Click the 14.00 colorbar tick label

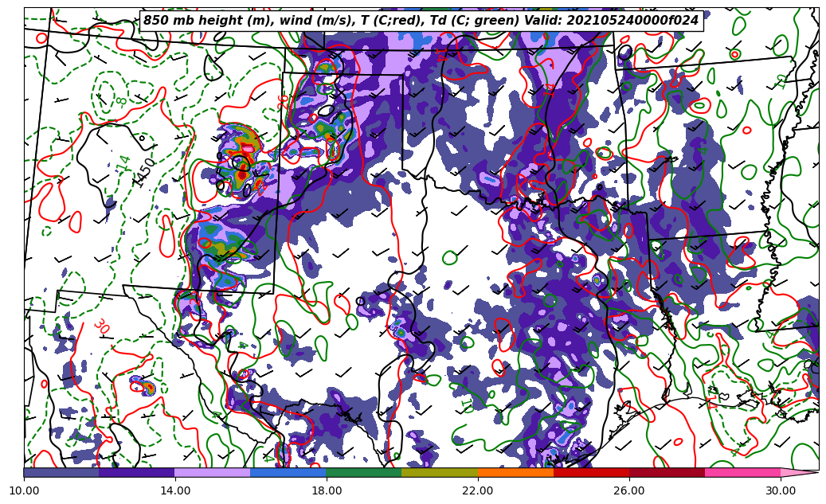174,490
